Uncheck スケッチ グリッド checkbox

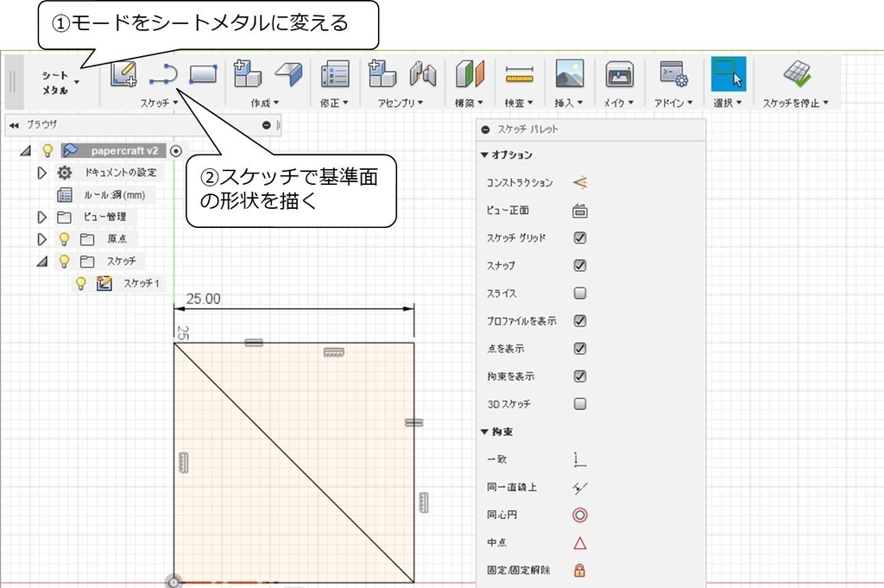tap(579, 238)
